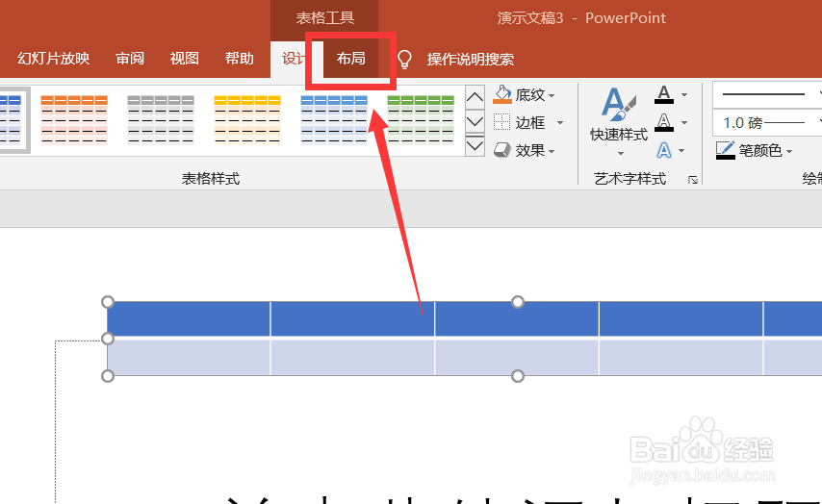
Task: Open the 底纹 shading dropdown arrow
Action: coord(552,96)
